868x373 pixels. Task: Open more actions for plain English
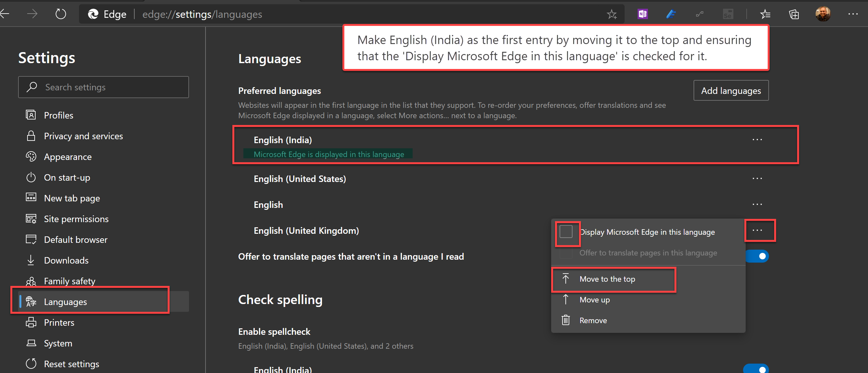click(757, 204)
